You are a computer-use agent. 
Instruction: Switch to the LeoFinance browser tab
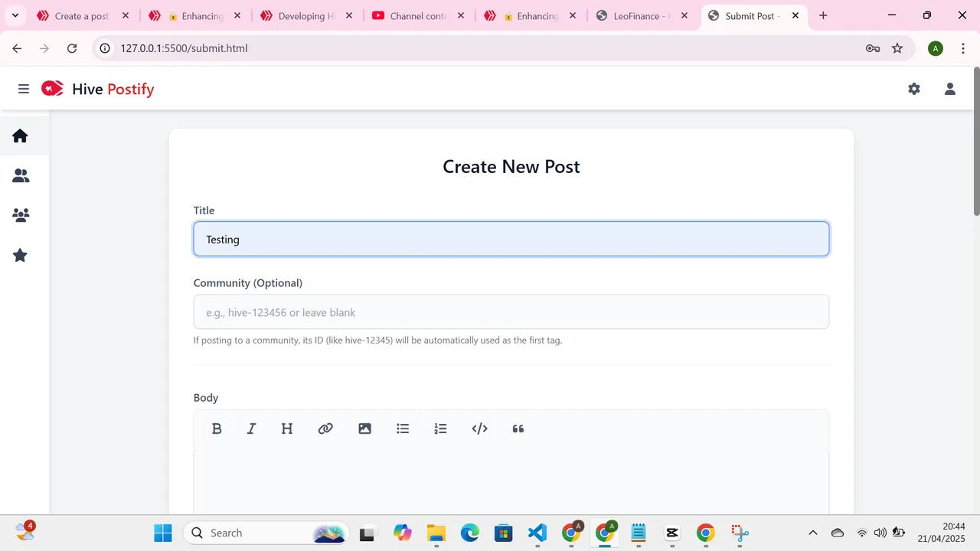[641, 16]
